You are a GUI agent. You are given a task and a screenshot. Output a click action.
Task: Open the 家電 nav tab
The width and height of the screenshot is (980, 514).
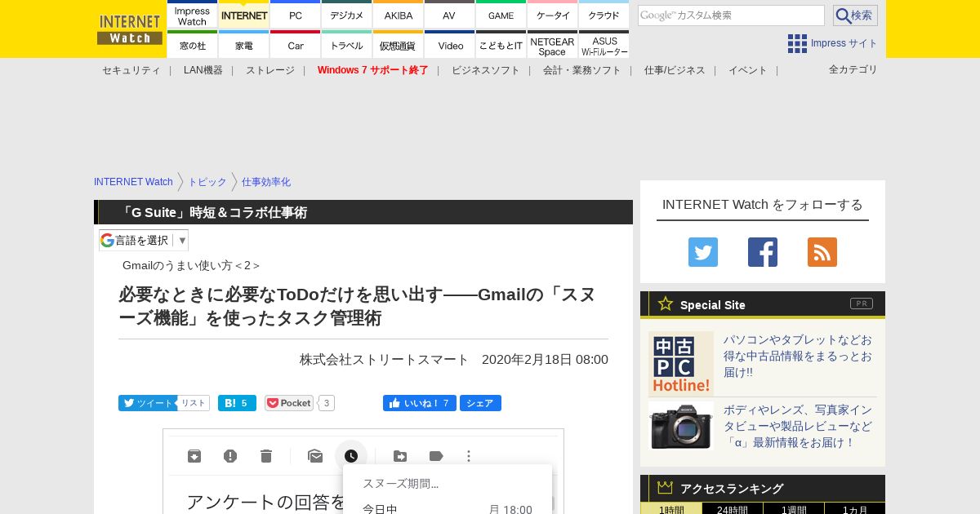[x=244, y=45]
